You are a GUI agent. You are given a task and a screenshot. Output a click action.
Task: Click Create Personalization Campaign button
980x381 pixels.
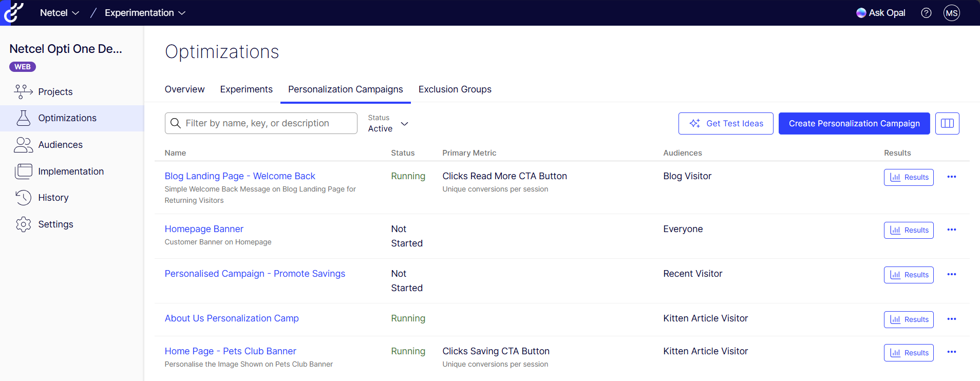click(854, 123)
